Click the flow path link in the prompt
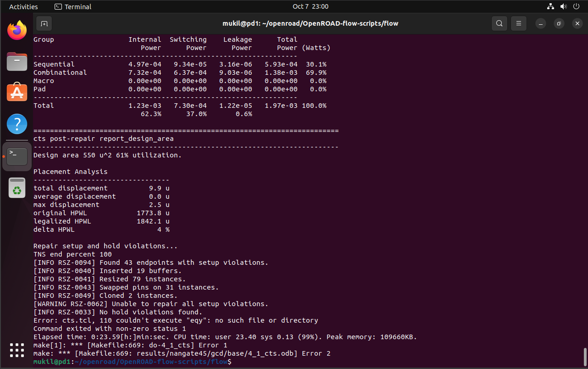 click(x=151, y=362)
